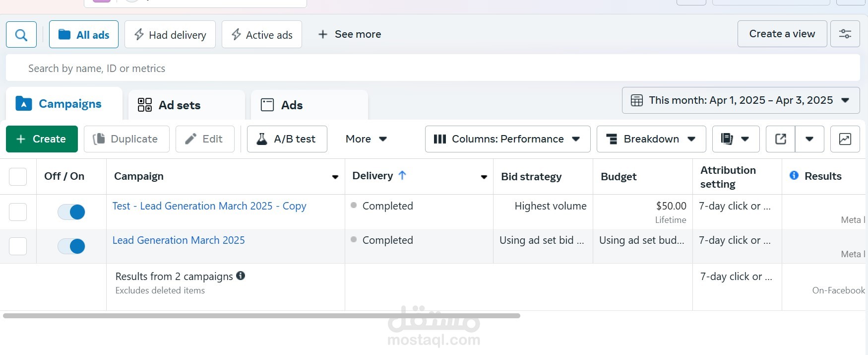This screenshot has height=355, width=868.
Task: Open the More dropdown menu
Action: pos(366,139)
